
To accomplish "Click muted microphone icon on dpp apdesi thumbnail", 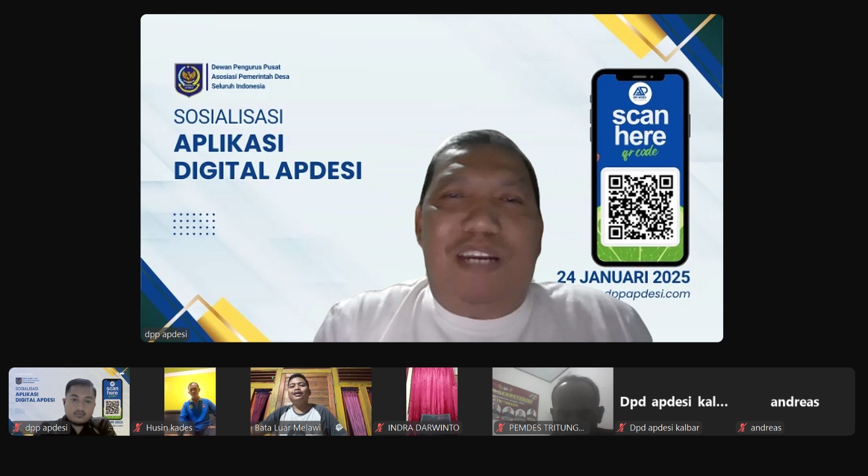I will [x=17, y=428].
